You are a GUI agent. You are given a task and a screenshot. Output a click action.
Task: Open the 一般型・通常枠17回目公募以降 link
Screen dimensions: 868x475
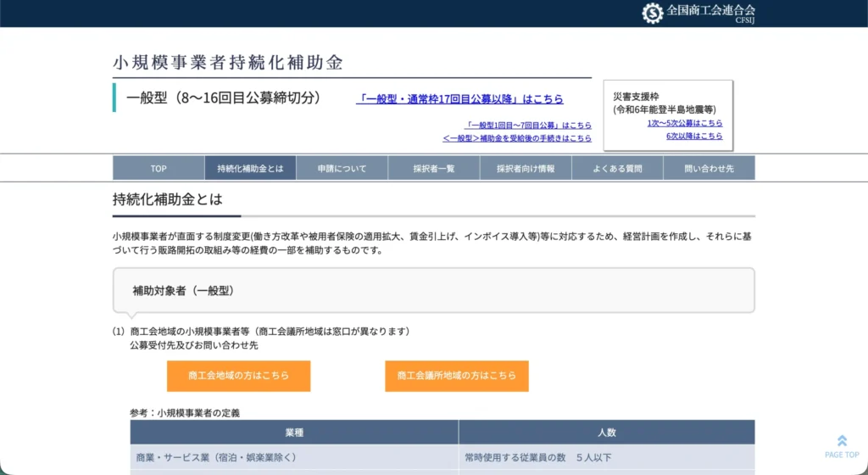(x=459, y=99)
